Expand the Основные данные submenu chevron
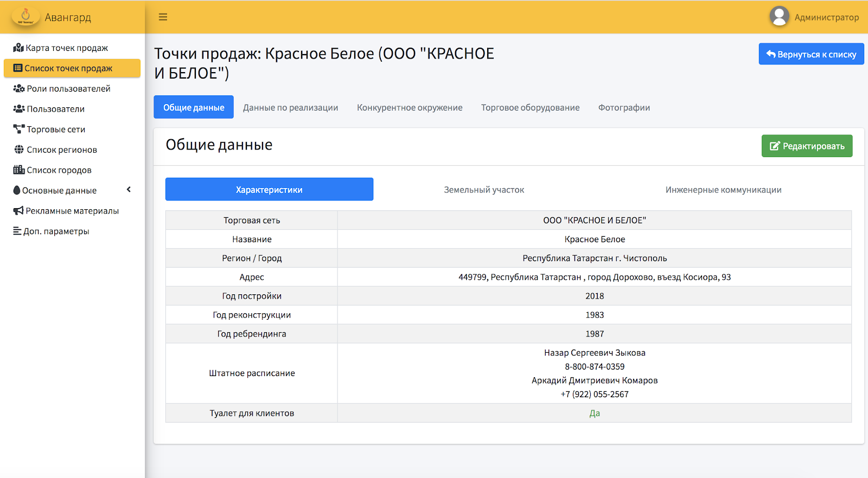Image resolution: width=868 pixels, height=478 pixels. pos(129,190)
